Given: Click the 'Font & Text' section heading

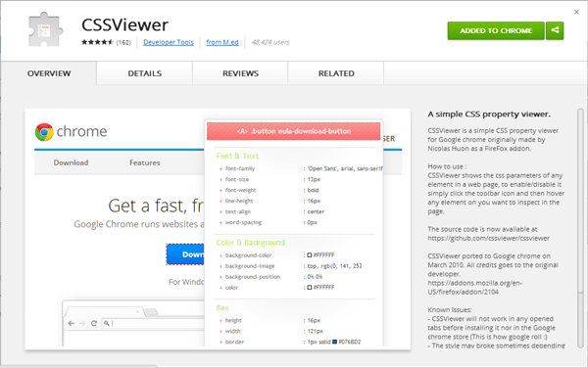Looking at the screenshot, I should [x=237, y=156].
